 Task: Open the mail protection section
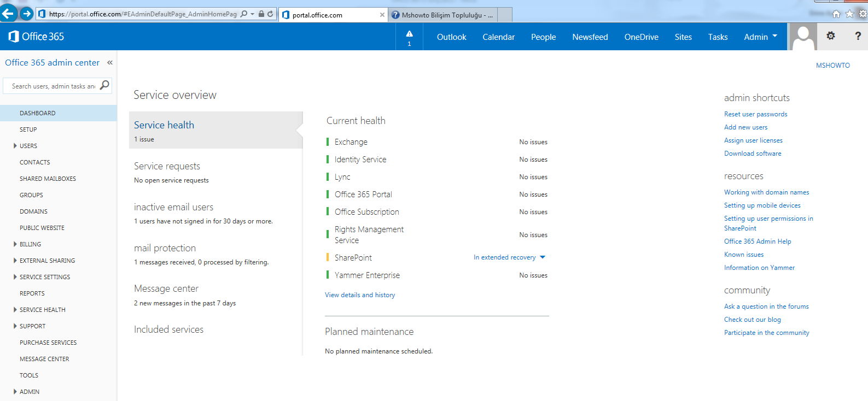(165, 248)
